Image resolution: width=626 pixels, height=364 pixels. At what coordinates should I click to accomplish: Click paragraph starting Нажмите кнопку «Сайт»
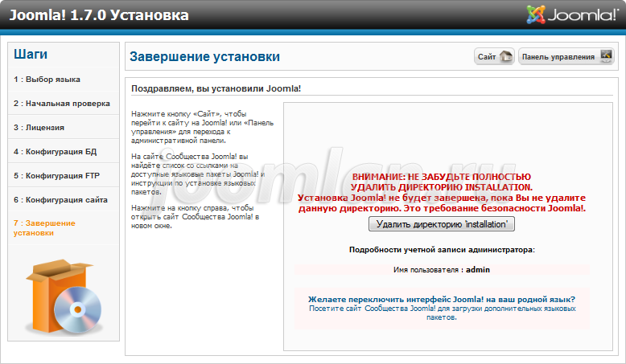[x=203, y=127]
